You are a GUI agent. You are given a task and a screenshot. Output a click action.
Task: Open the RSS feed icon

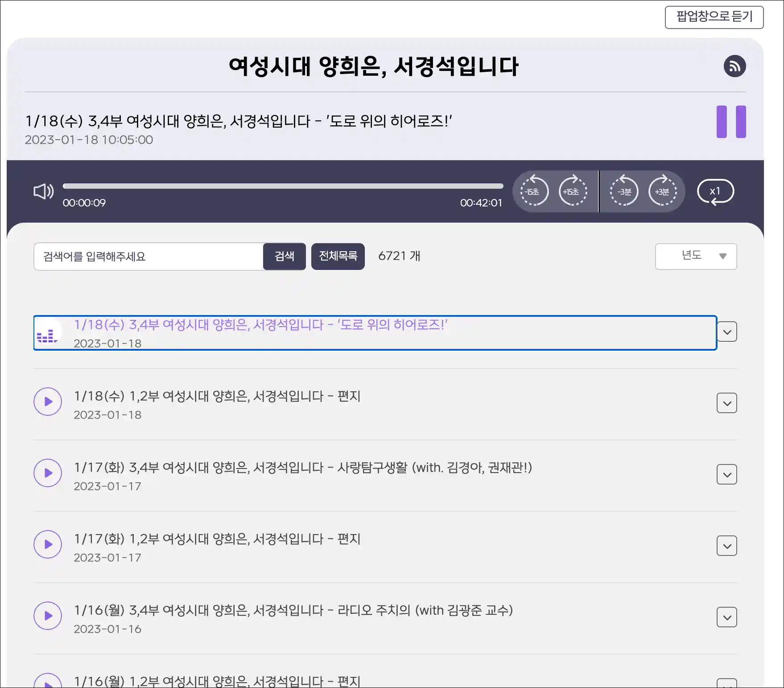coord(734,66)
